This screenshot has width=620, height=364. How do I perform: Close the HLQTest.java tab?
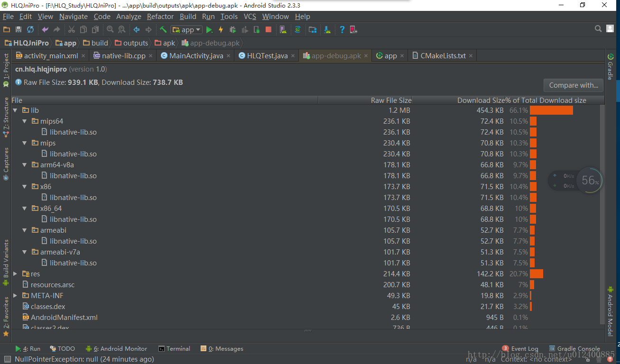[293, 56]
